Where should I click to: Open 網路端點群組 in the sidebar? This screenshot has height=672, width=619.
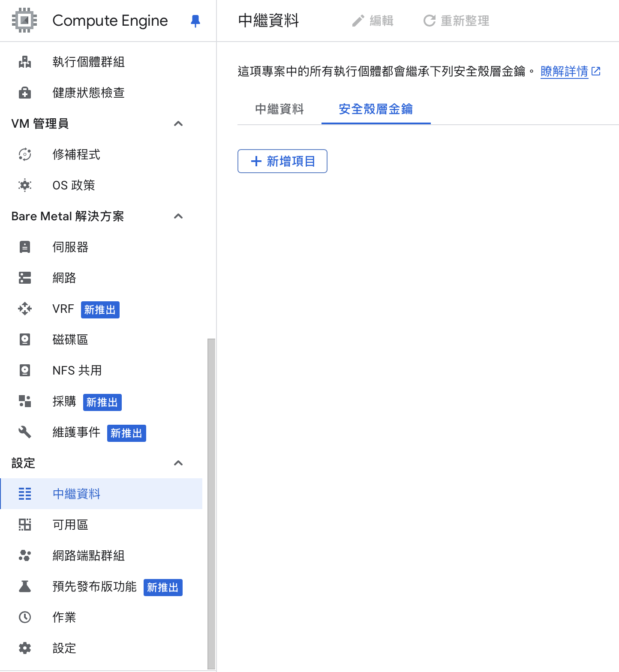click(x=88, y=556)
